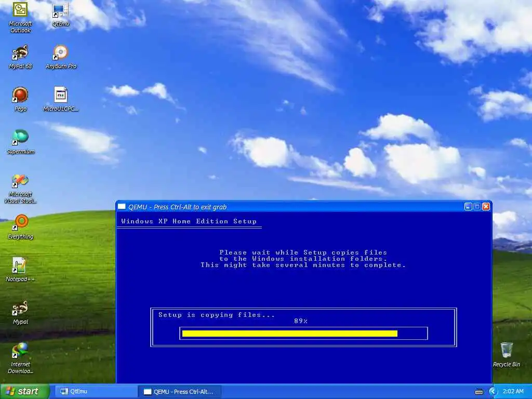Click the yellow setup progress bar
The height and width of the screenshot is (399, 532).
point(290,334)
